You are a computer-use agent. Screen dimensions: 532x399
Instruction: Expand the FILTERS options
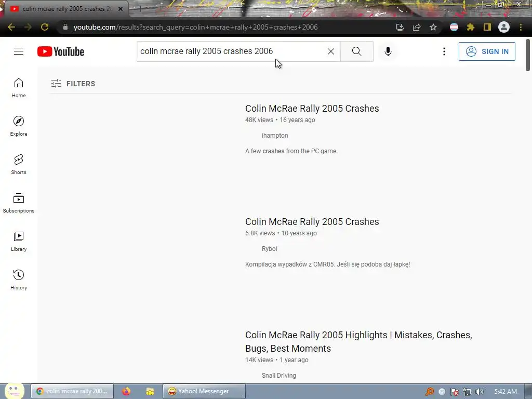pos(73,84)
